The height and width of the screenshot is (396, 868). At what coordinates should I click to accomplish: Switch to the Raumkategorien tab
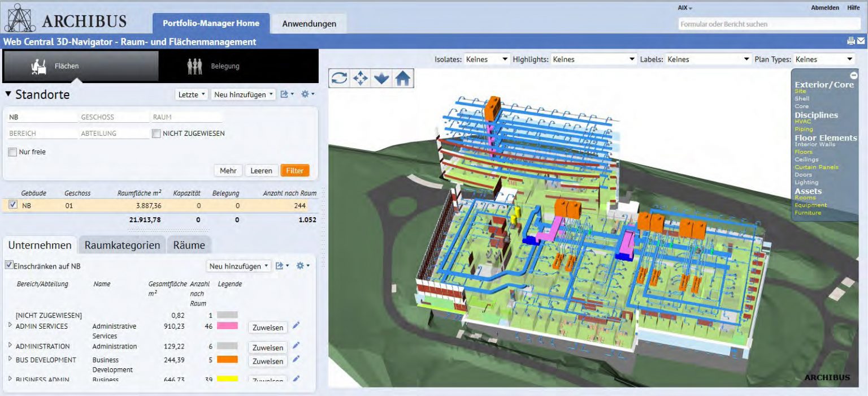[x=122, y=245]
